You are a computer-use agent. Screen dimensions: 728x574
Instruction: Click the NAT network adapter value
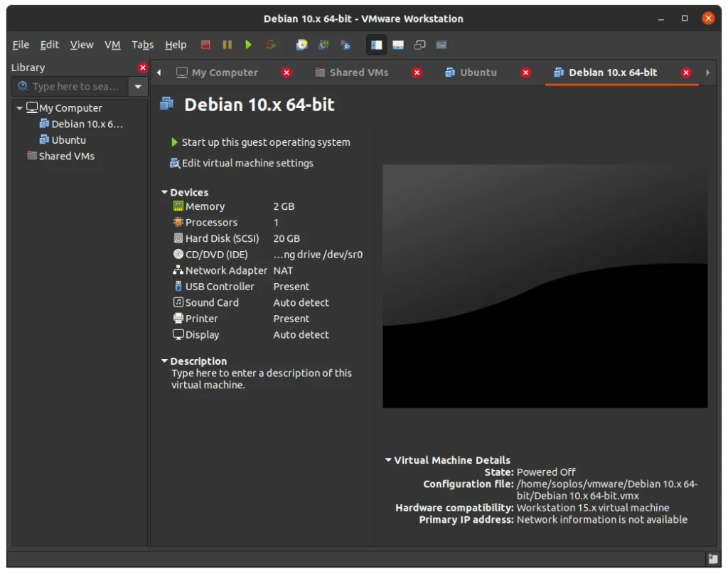click(283, 270)
